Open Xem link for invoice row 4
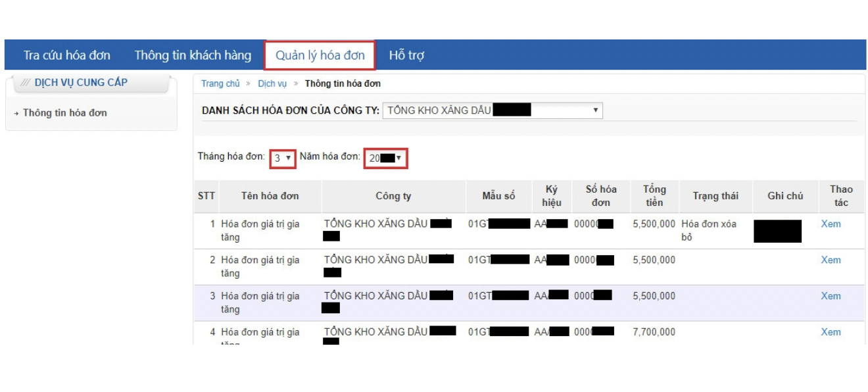Viewport: 868px width, 392px height. click(831, 332)
